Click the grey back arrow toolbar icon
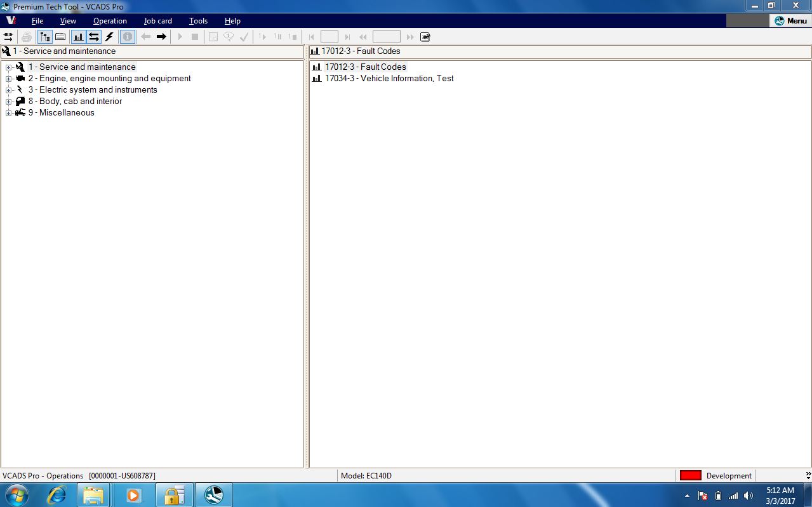 (145, 37)
